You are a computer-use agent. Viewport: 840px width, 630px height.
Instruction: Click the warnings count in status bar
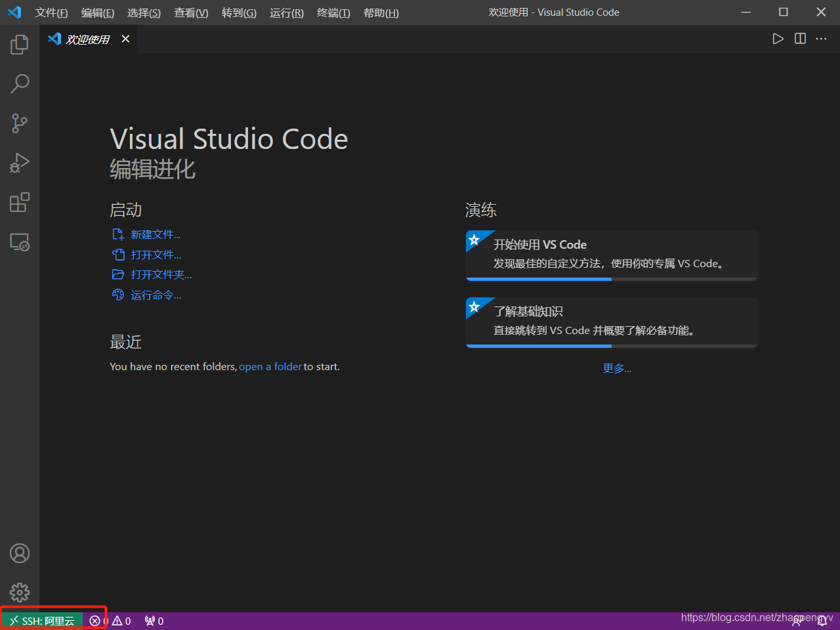(121, 621)
